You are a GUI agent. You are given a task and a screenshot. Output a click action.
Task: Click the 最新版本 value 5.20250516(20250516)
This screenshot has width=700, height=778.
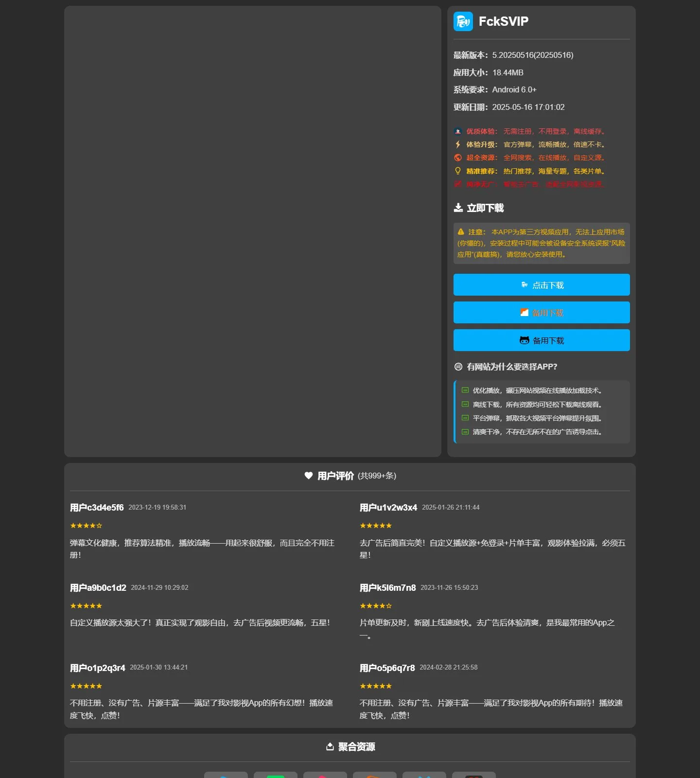click(x=533, y=55)
